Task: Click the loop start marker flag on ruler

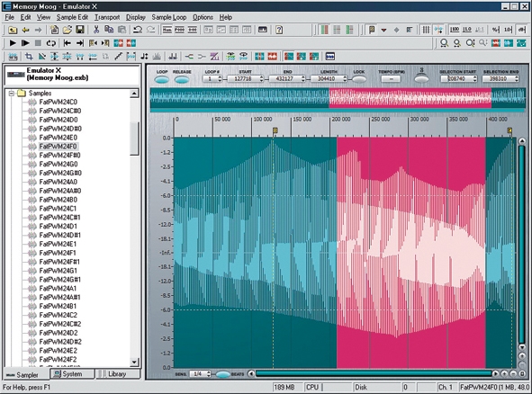Action: [275, 130]
